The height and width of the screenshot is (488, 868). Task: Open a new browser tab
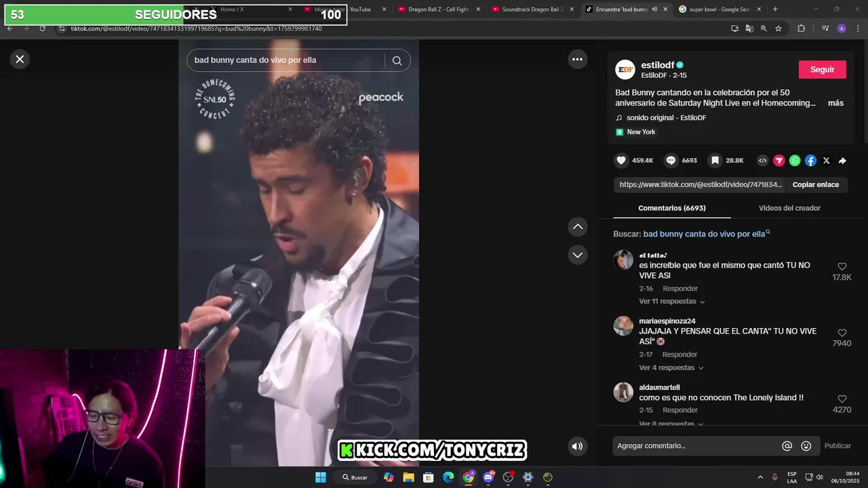(x=775, y=9)
